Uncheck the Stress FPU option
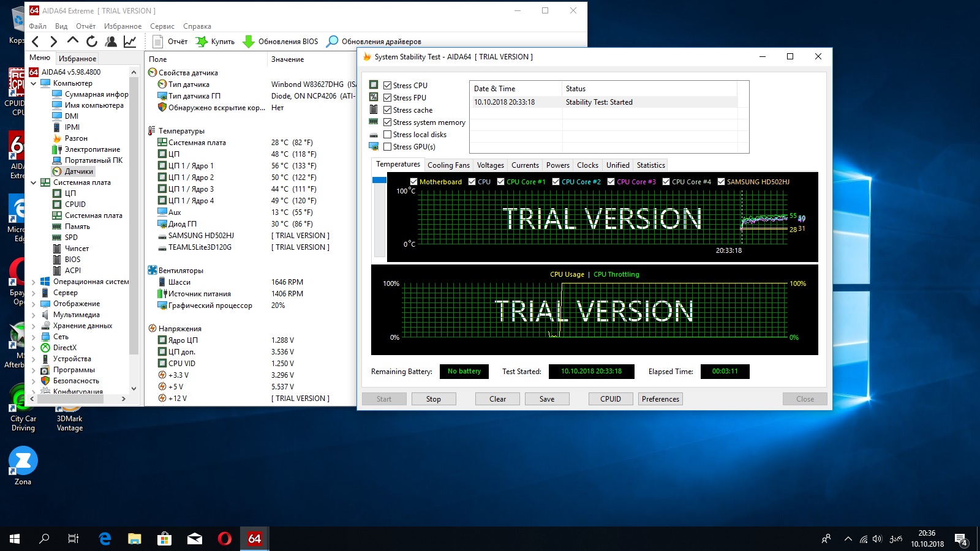 coord(388,98)
